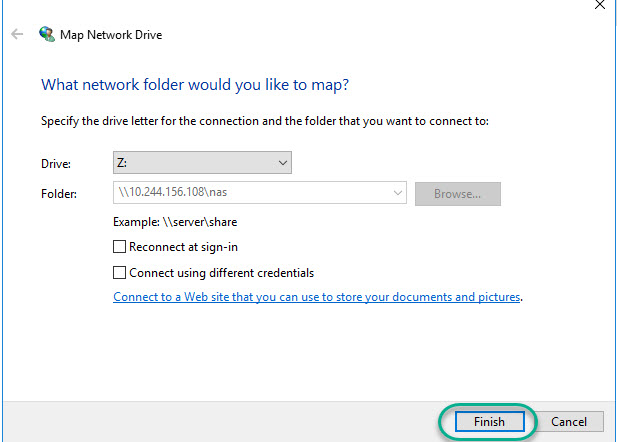Click the Folder path text field
The height and width of the screenshot is (442, 617).
point(250,193)
